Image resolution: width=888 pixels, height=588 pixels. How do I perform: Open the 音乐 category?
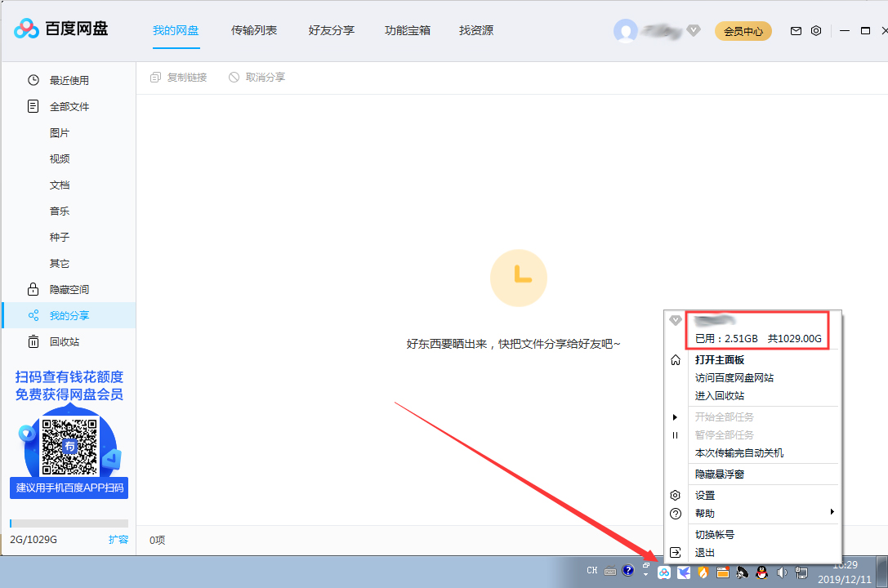coord(59,211)
